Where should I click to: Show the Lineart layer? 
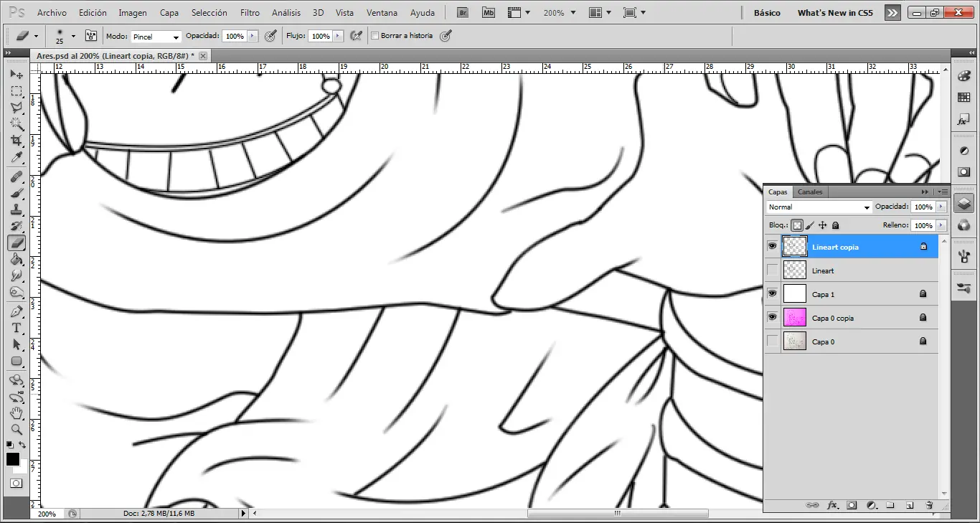click(773, 270)
